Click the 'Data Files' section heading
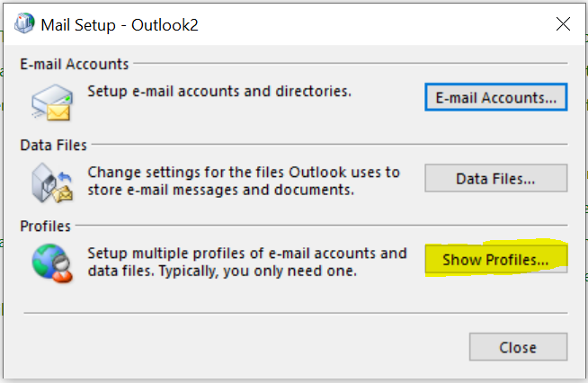 pyautogui.click(x=53, y=145)
